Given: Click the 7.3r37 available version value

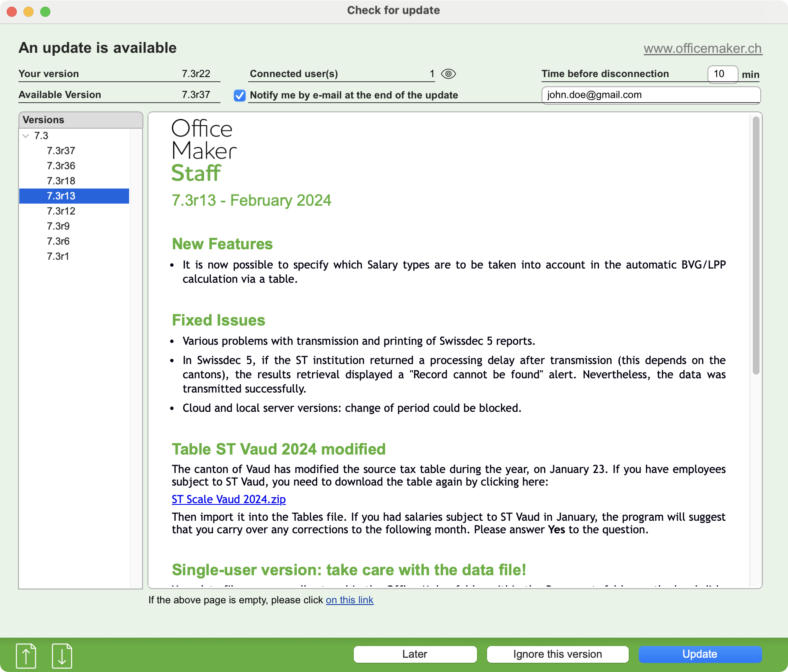Looking at the screenshot, I should [196, 95].
